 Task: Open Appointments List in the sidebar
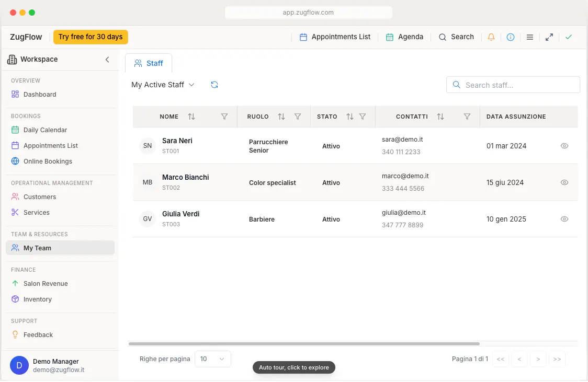coord(60,146)
